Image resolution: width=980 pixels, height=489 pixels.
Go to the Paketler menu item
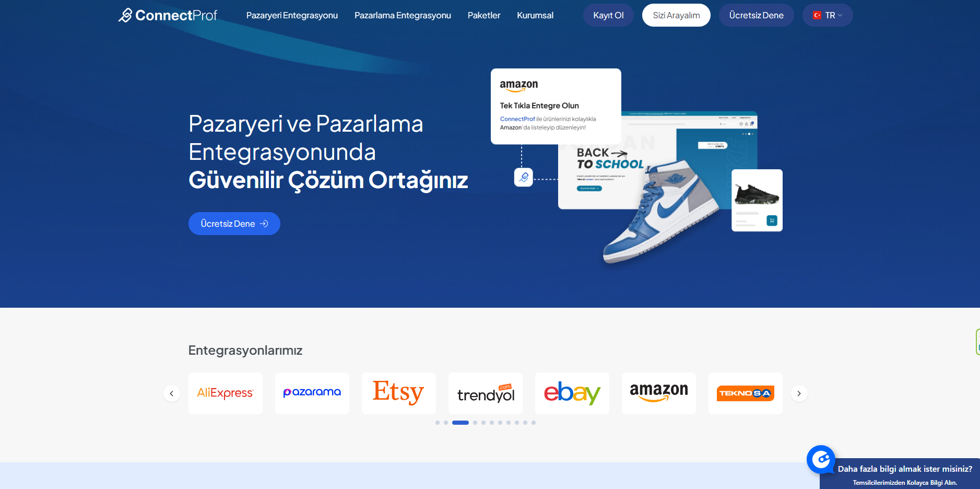(x=484, y=15)
